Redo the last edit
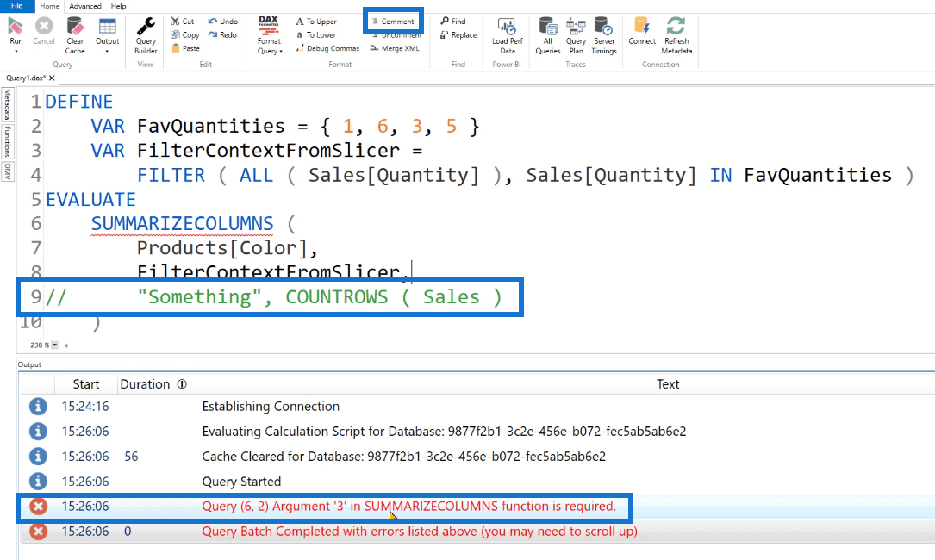The image size is (935, 560). pyautogui.click(x=222, y=34)
